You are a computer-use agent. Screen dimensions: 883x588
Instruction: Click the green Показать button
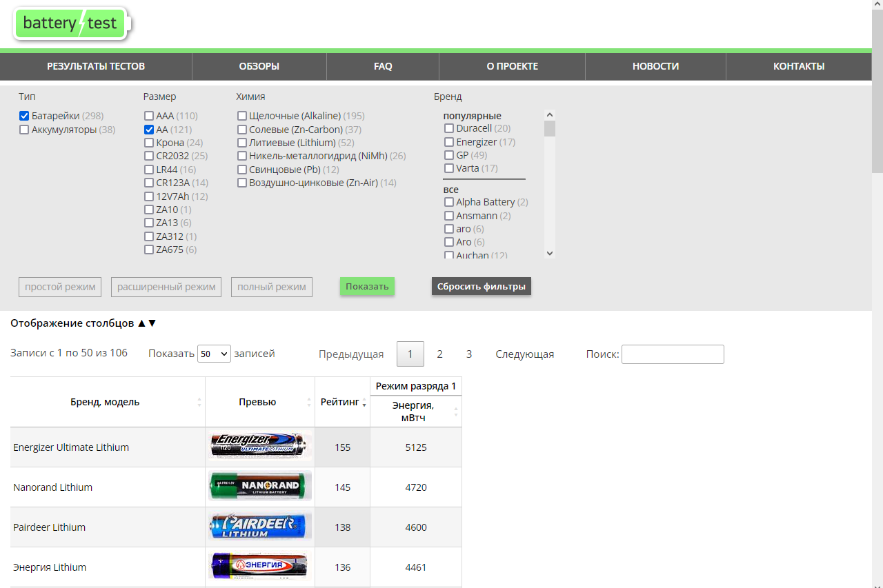click(x=367, y=287)
